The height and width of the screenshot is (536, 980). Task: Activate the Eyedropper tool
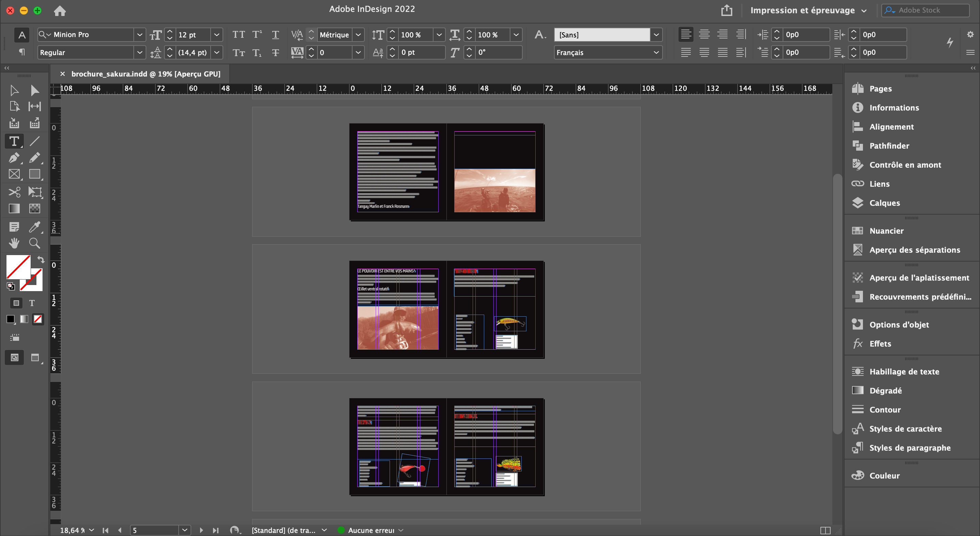(x=34, y=227)
